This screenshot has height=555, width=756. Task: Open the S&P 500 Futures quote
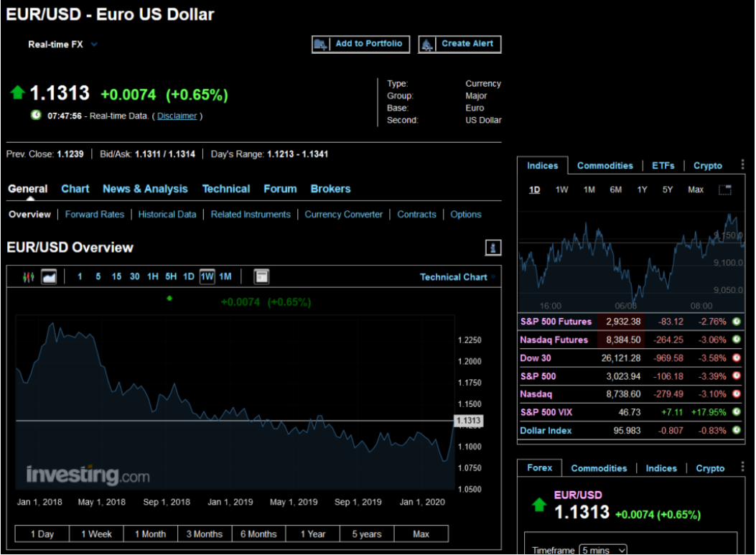(556, 322)
